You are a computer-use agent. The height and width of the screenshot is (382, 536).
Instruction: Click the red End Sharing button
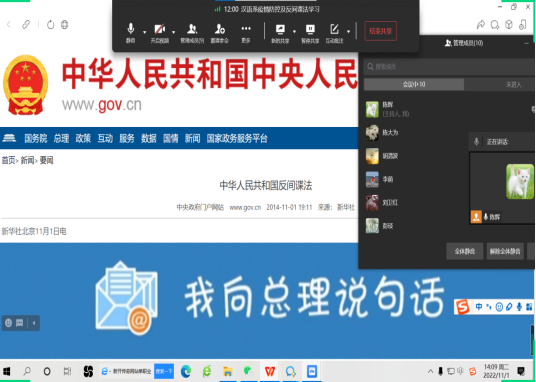coord(380,31)
